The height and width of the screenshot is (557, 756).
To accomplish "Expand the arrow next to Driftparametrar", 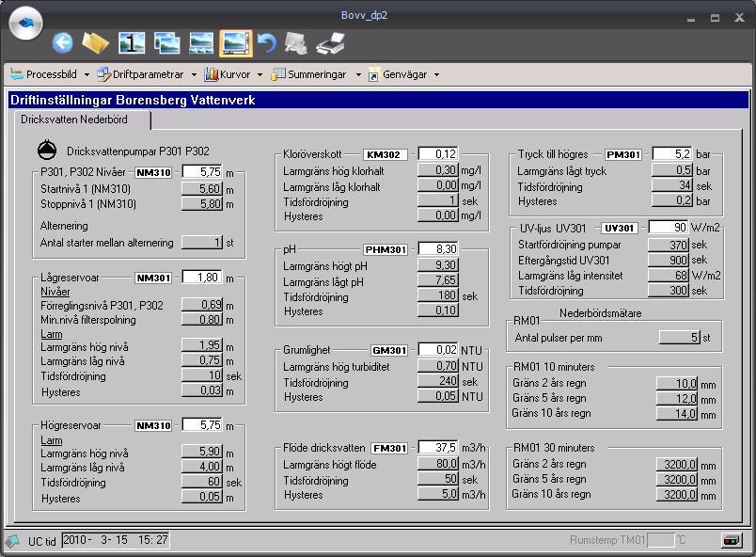I will click(x=194, y=75).
